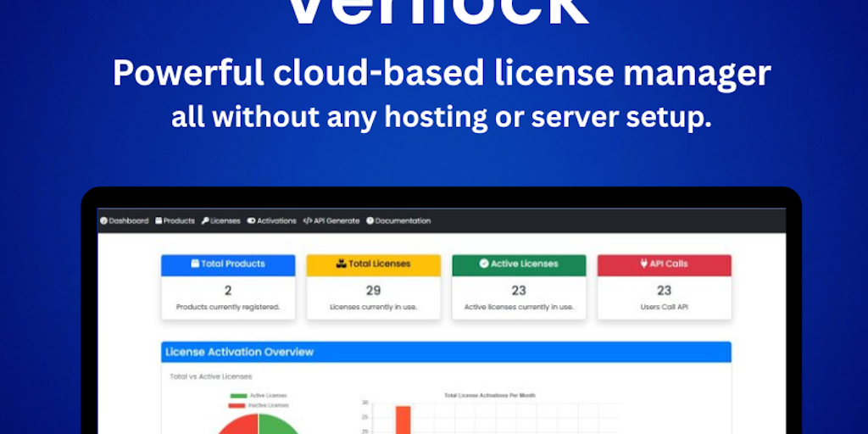The width and height of the screenshot is (868, 434).
Task: Open the Dashboard nav item
Action: coord(125,221)
